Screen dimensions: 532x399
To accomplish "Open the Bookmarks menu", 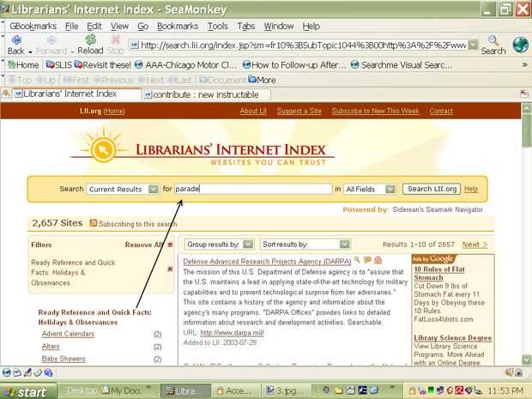I will click(x=178, y=26).
